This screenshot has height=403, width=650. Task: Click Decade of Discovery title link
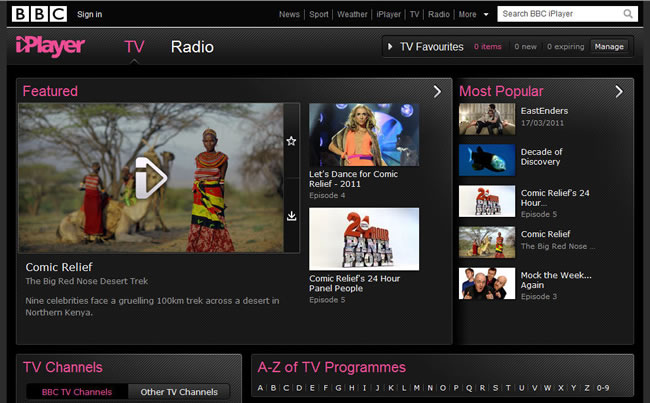click(x=541, y=157)
